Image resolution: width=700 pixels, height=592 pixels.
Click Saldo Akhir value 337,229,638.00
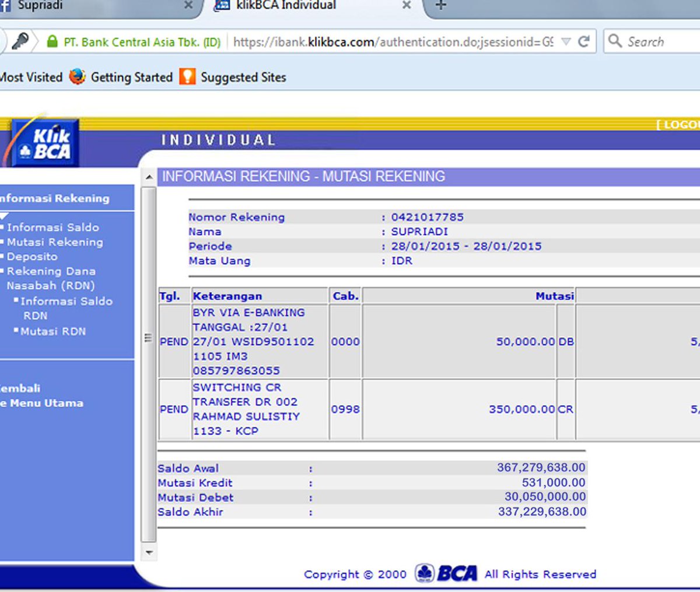pos(542,512)
